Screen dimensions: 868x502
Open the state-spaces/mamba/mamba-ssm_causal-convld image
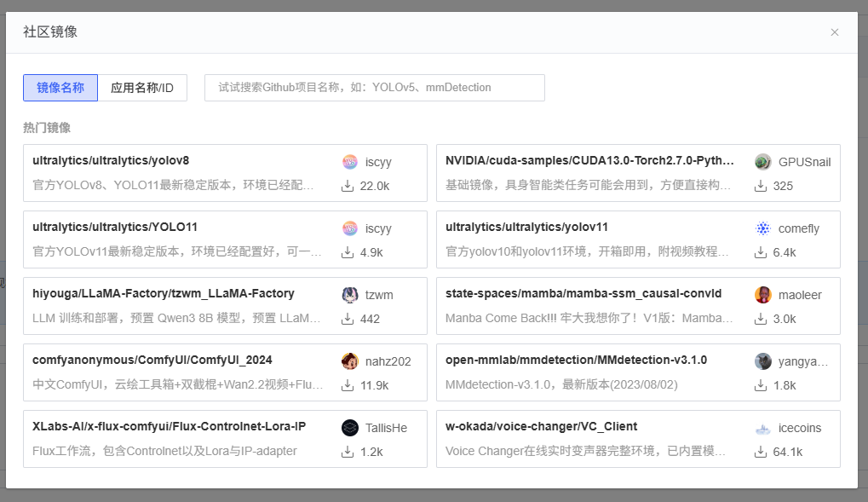tap(638, 306)
